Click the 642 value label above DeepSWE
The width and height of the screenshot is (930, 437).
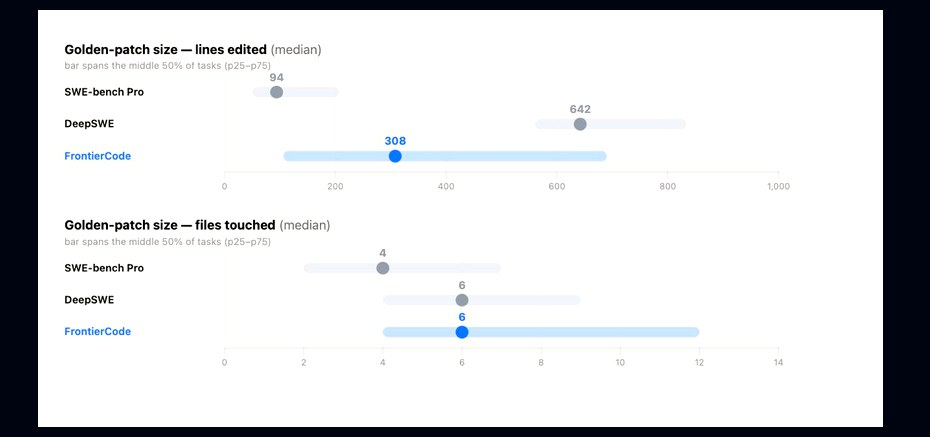(580, 109)
